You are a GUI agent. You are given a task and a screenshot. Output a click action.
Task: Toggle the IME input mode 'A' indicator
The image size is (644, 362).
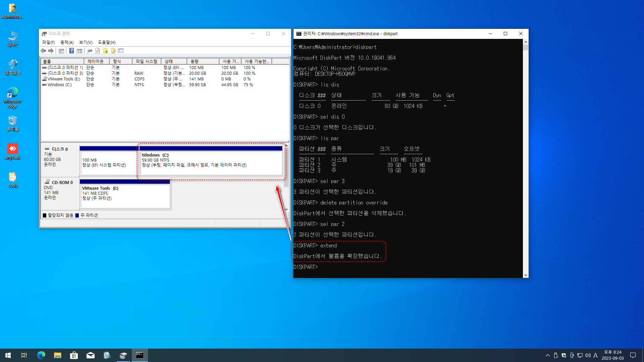pos(596,355)
